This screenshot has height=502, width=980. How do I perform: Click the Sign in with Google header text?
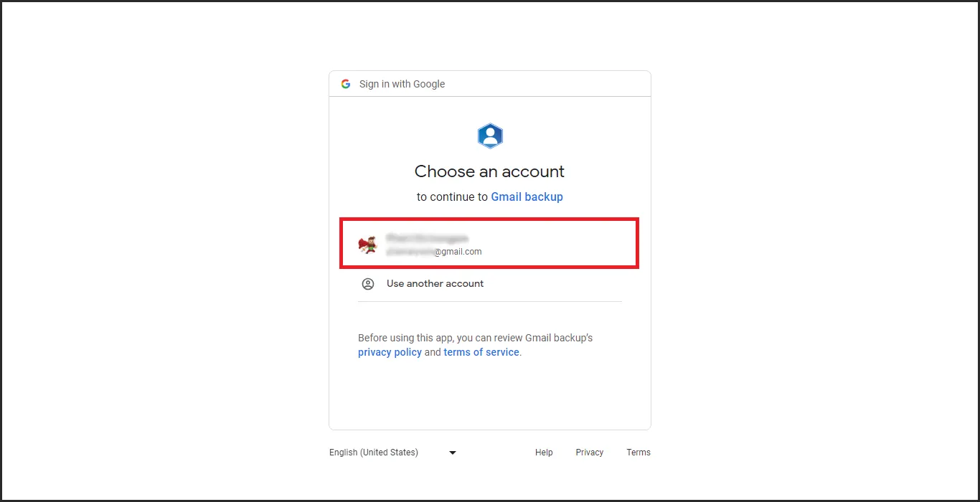pyautogui.click(x=402, y=84)
